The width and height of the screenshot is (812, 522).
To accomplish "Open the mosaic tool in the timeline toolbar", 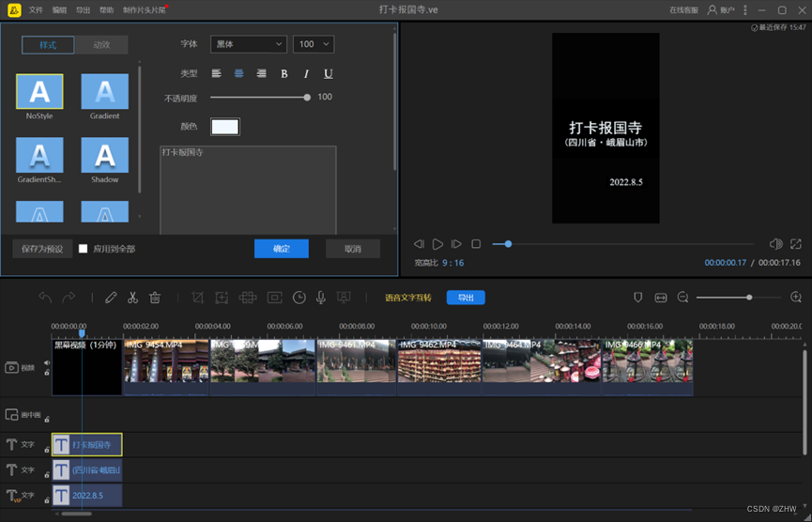I will tap(248, 298).
